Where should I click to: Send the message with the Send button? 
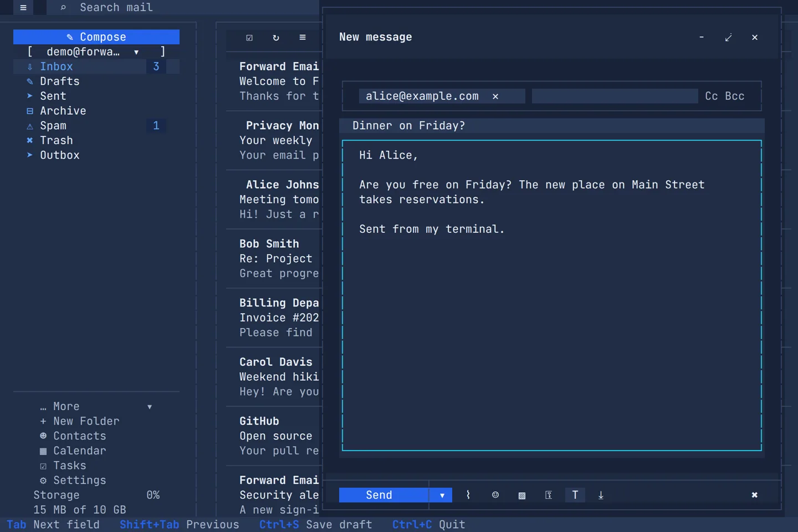pos(383,495)
